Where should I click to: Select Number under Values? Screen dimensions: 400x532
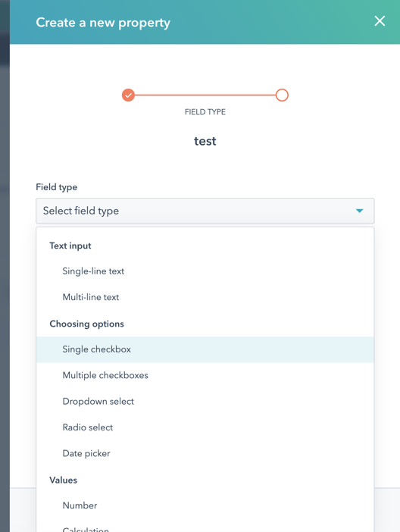pyautogui.click(x=205, y=505)
